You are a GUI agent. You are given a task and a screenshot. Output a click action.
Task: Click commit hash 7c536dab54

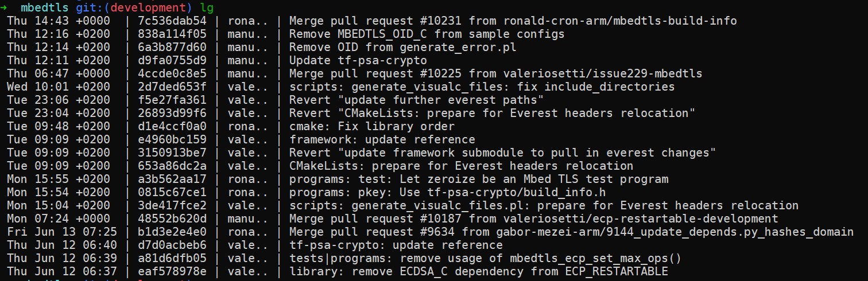click(x=172, y=21)
